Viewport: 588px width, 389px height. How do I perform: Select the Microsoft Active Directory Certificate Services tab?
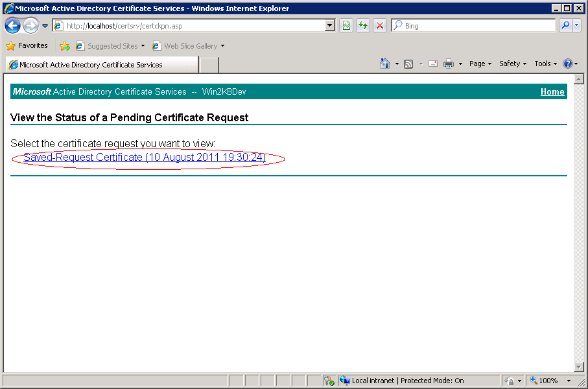[102, 65]
